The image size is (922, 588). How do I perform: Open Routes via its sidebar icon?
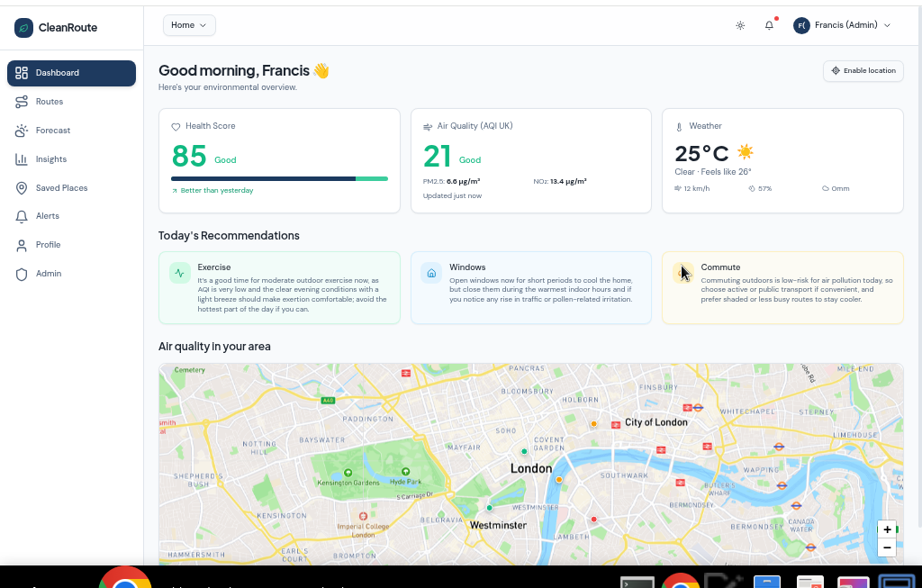coord(22,102)
